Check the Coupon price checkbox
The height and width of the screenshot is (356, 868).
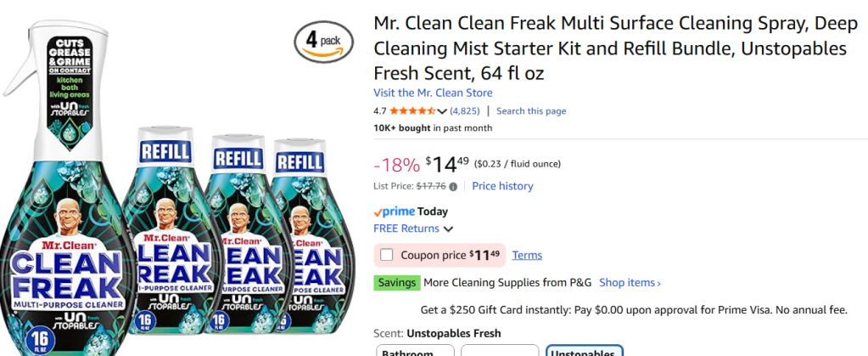pos(387,255)
